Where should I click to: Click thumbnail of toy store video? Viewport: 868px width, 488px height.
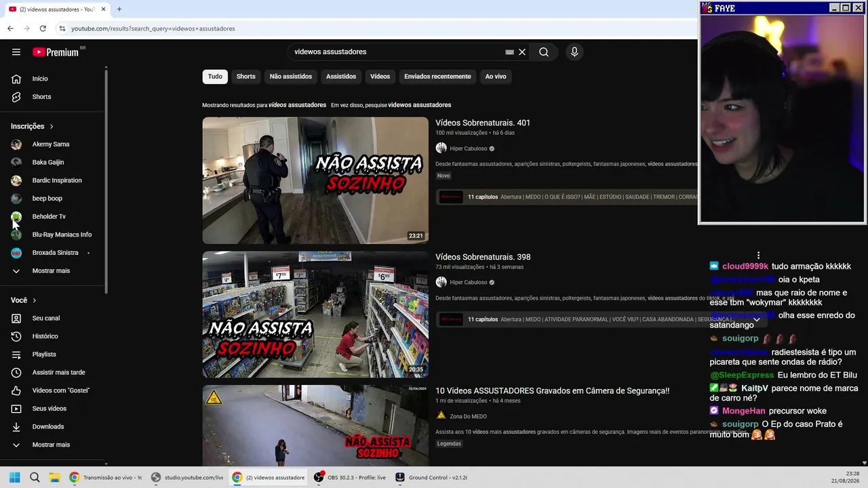tap(315, 314)
